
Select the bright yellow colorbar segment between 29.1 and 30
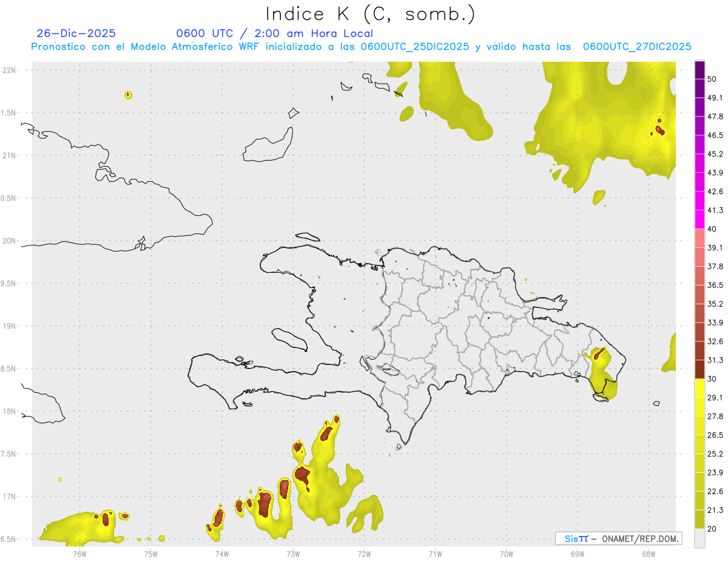(699, 388)
